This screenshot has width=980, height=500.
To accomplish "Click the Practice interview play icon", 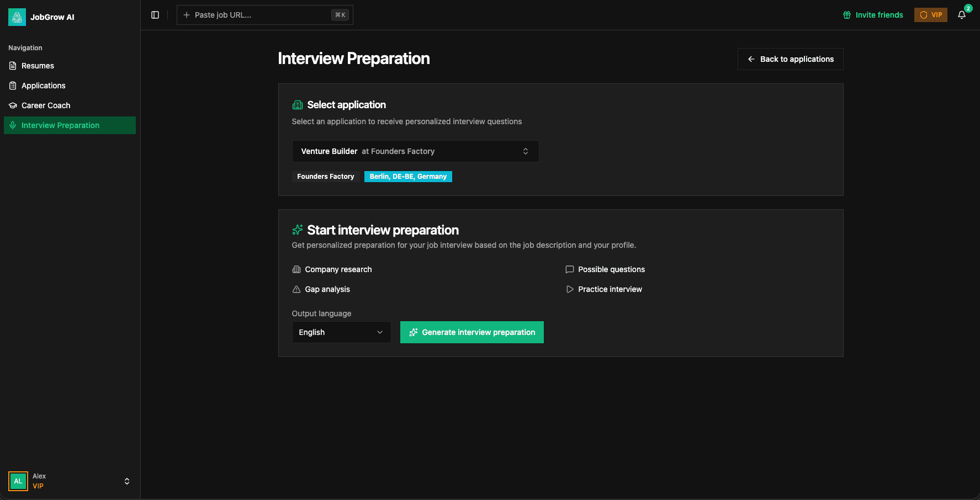I will [x=569, y=289].
